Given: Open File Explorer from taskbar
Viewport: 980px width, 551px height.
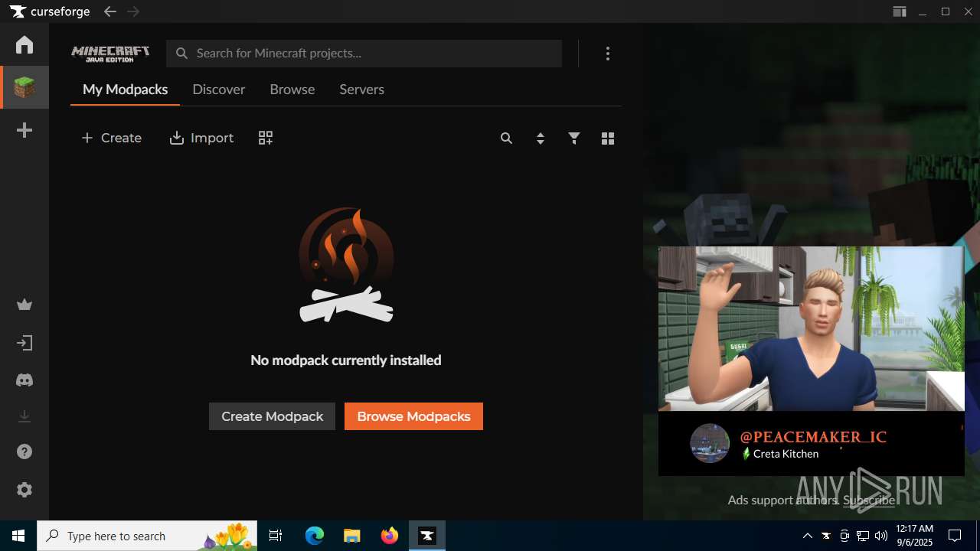Looking at the screenshot, I should (x=351, y=536).
